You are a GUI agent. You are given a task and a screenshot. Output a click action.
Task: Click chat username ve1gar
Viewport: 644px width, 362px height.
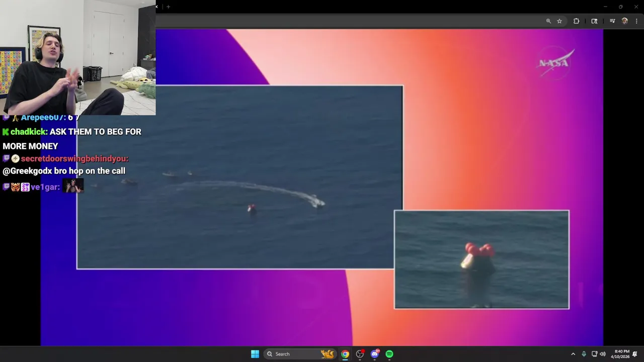point(45,187)
